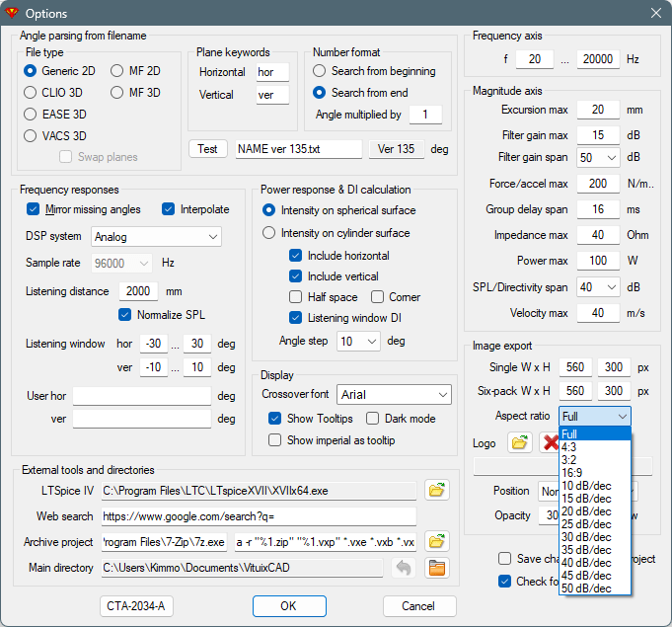Click the Horizontal keyword field
672x627 pixels.
(272, 72)
